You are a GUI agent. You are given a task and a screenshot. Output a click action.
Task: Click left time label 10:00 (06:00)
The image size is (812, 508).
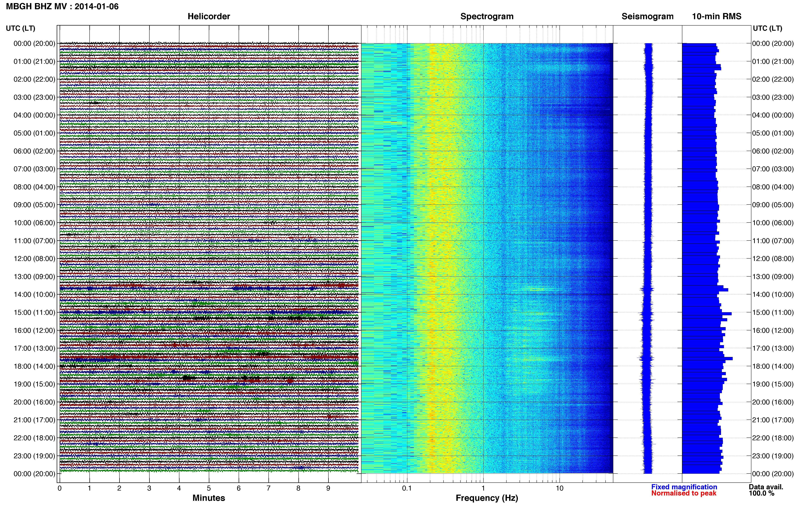point(34,223)
